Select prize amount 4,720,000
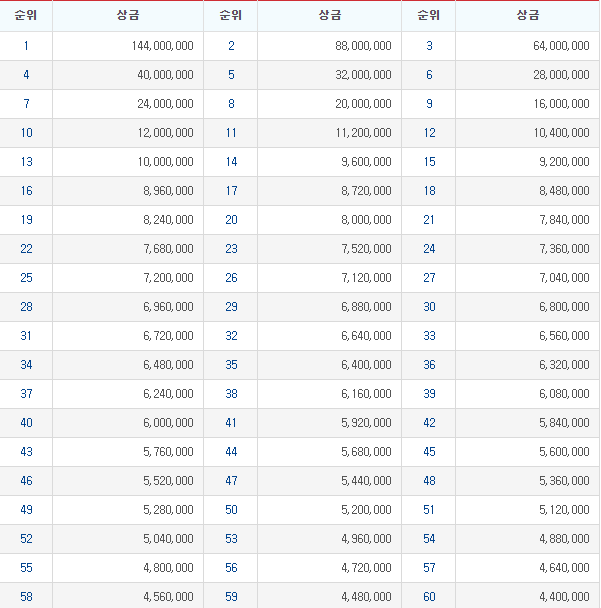 pyautogui.click(x=366, y=568)
